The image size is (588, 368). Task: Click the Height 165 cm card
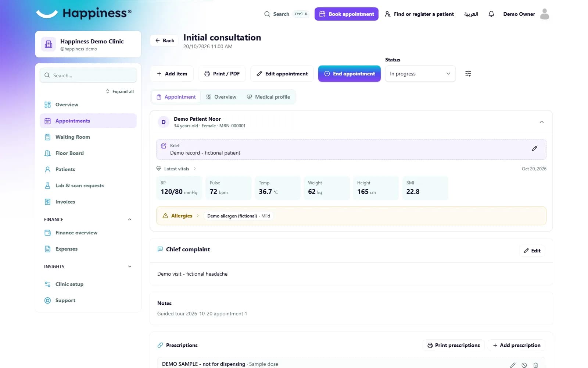coord(376,188)
